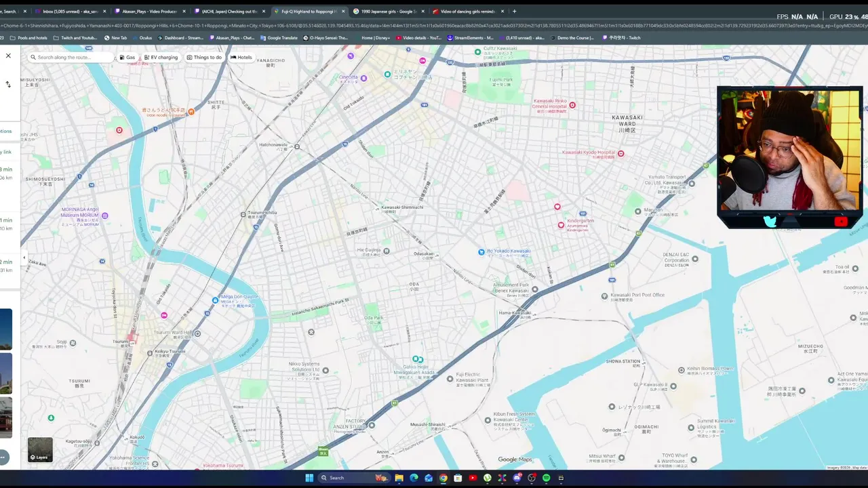This screenshot has height=488, width=868.
Task: Click Denzai C&C Corporation marker
Action: 695,258
